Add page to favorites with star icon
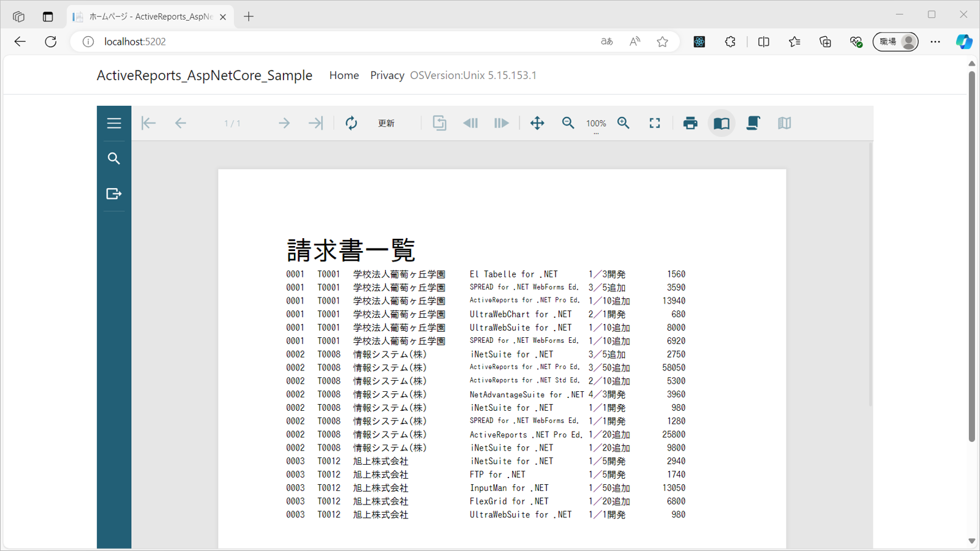 click(663, 42)
